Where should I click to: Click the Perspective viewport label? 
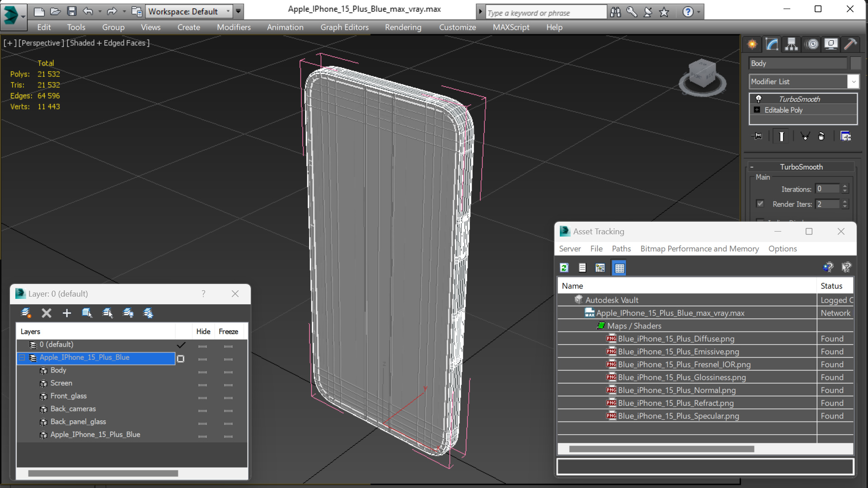[x=41, y=43]
